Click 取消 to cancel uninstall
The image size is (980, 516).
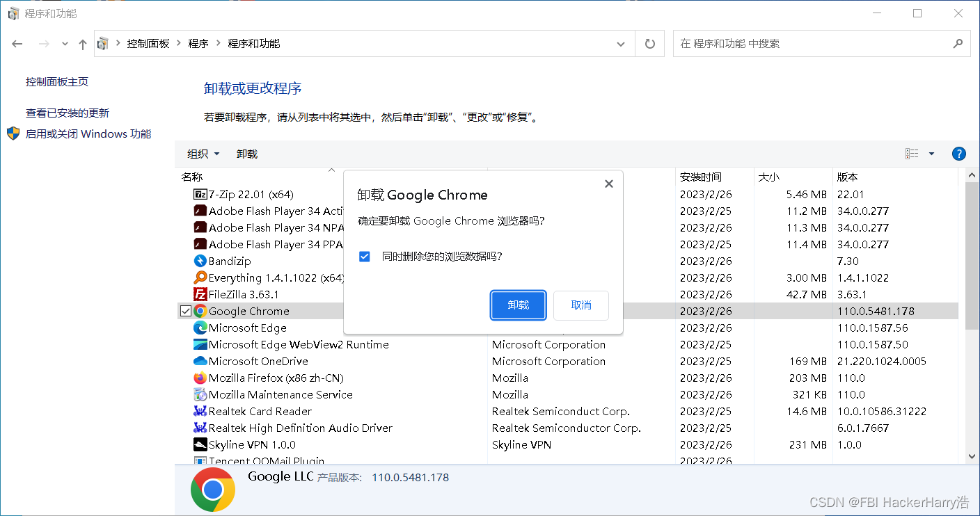(581, 305)
